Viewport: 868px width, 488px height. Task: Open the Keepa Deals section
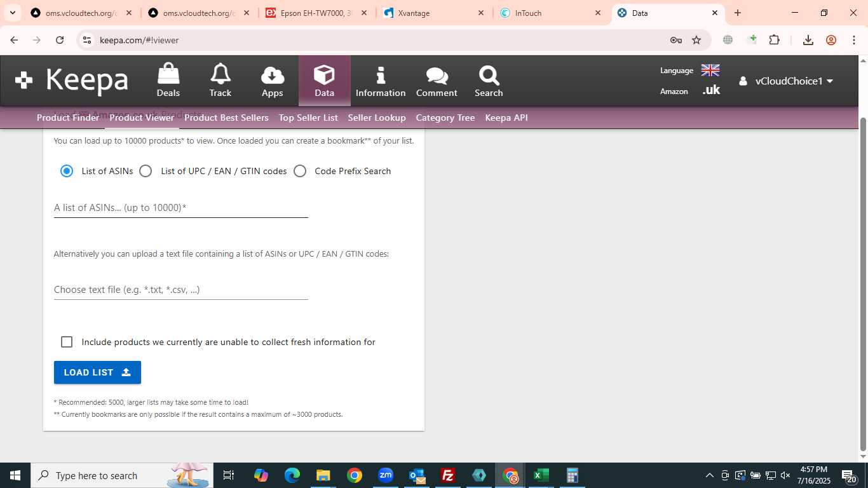tap(168, 81)
